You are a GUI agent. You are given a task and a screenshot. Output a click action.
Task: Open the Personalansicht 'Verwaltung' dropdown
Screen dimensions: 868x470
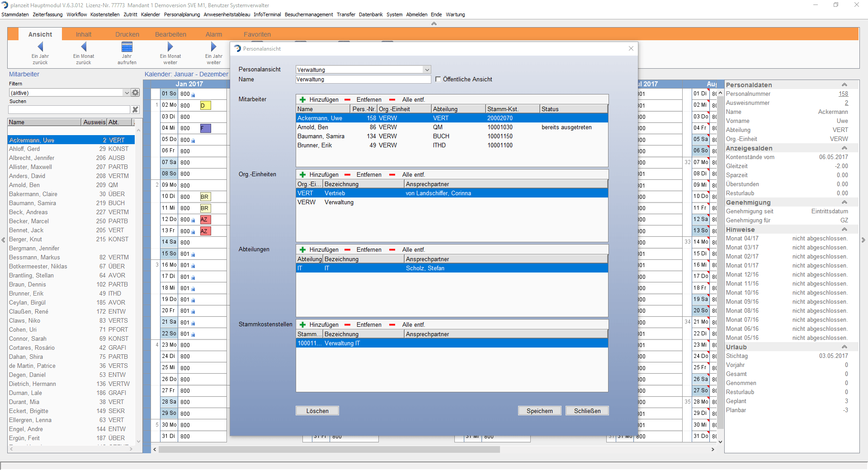(427, 70)
